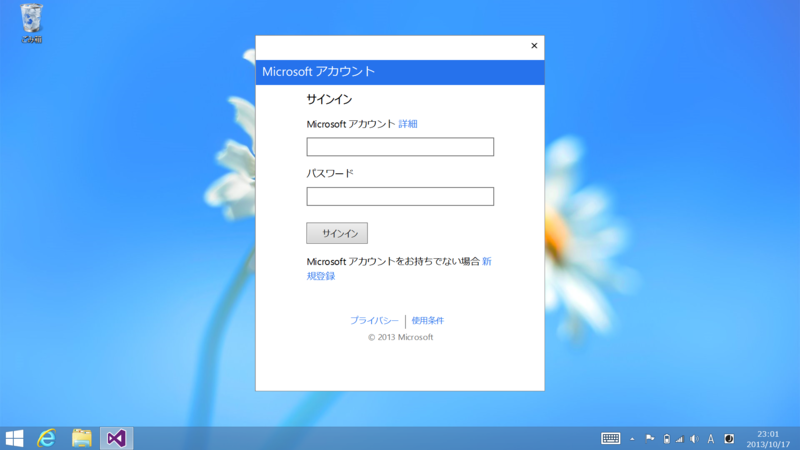Open the Windows Start button
Image resolution: width=800 pixels, height=450 pixels.
pyautogui.click(x=14, y=438)
